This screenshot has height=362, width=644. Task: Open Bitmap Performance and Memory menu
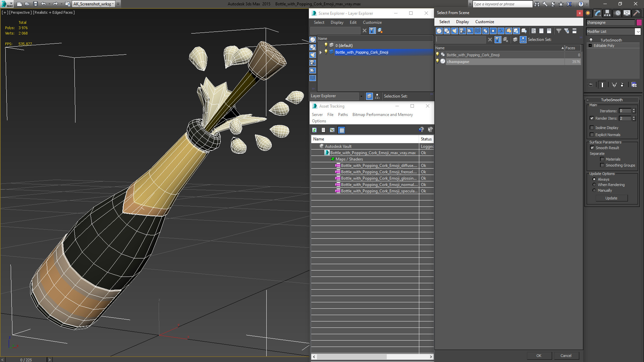click(382, 115)
